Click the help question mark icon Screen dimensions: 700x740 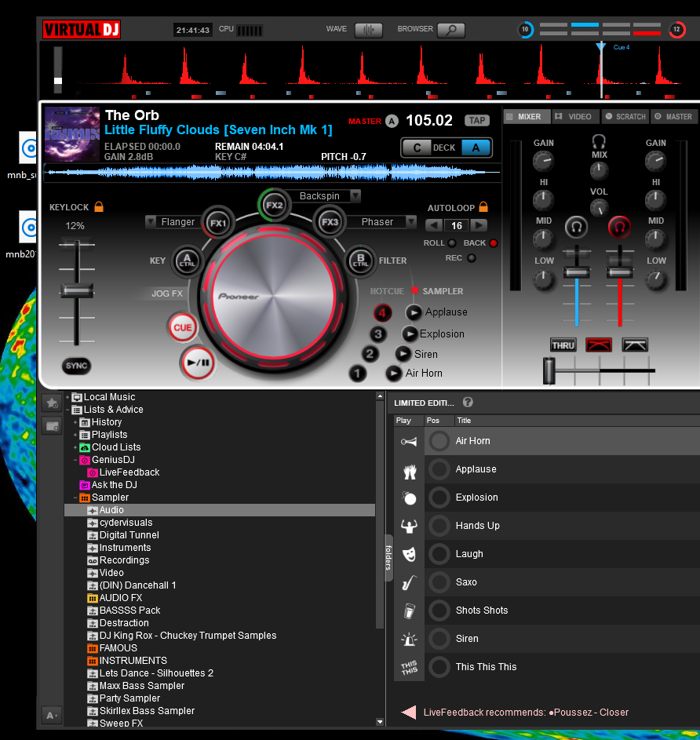pyautogui.click(x=467, y=402)
